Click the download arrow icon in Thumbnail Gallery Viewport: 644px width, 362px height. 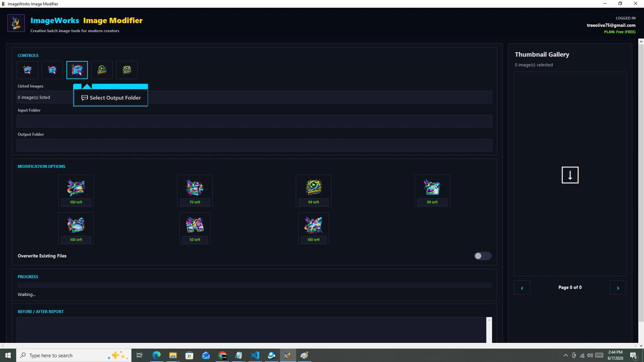click(570, 175)
